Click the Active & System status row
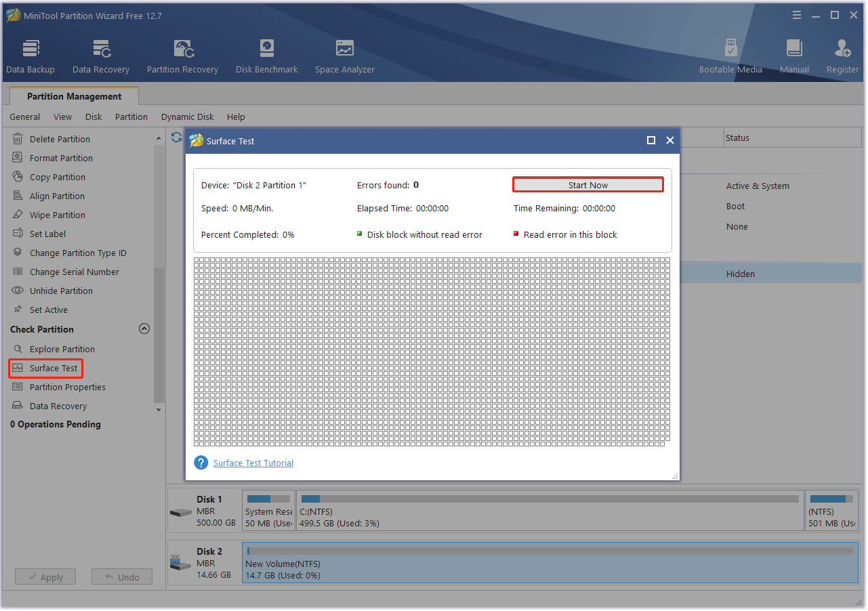 (758, 186)
